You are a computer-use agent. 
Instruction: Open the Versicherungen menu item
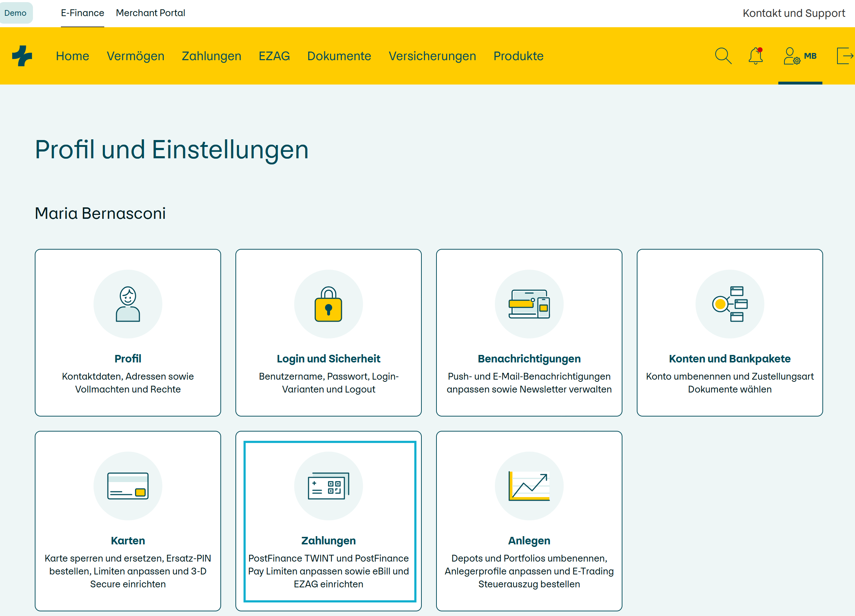[x=432, y=56]
